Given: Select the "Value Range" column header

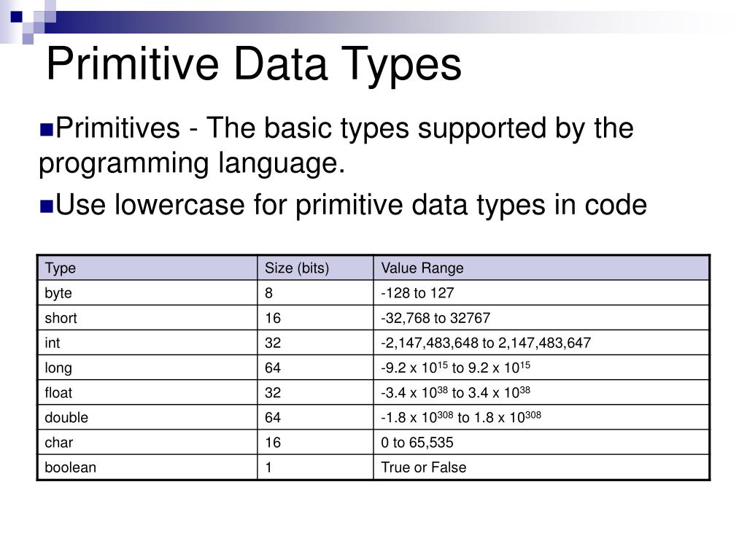Looking at the screenshot, I should coord(422,268).
